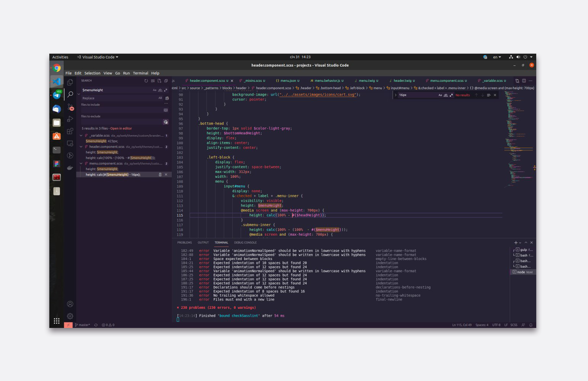This screenshot has height=381, width=588.
Task: Collapse menu.component.scss search results group
Action: point(81,164)
